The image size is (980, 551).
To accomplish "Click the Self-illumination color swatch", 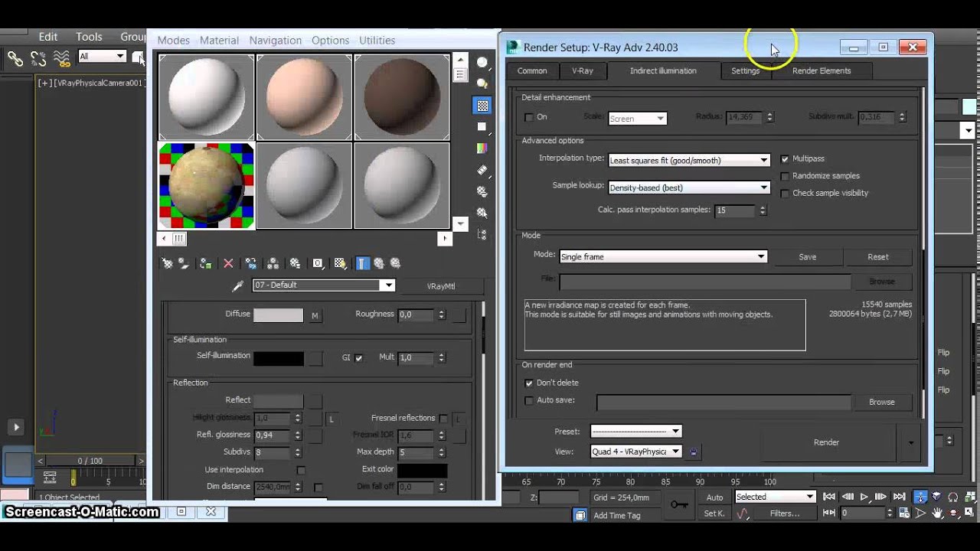I will (x=278, y=358).
